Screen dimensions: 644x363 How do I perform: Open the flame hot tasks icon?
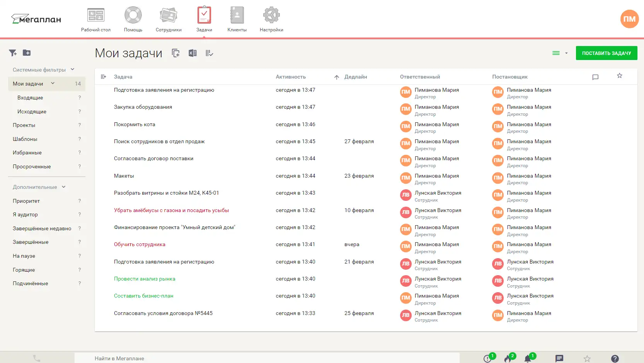tap(508, 359)
